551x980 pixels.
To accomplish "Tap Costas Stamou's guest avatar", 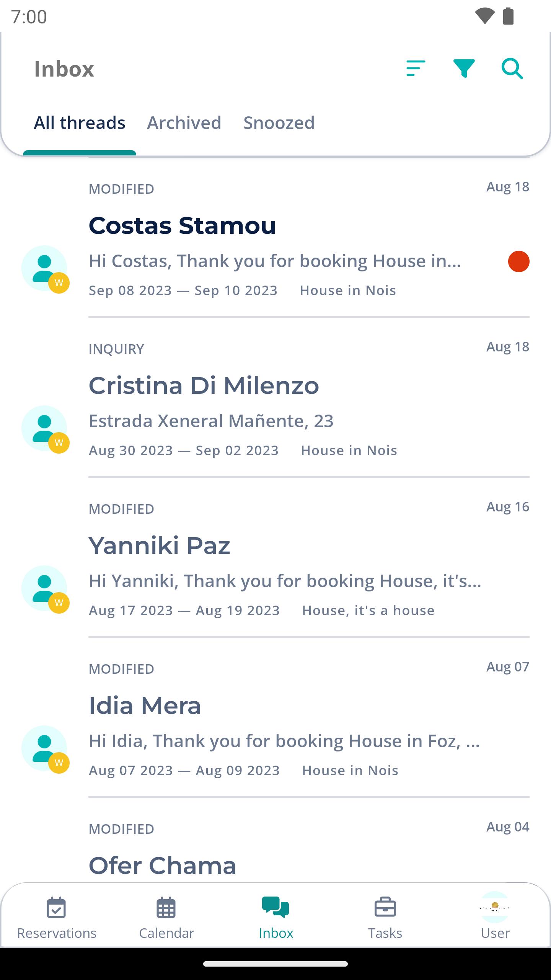I will pos(45,269).
